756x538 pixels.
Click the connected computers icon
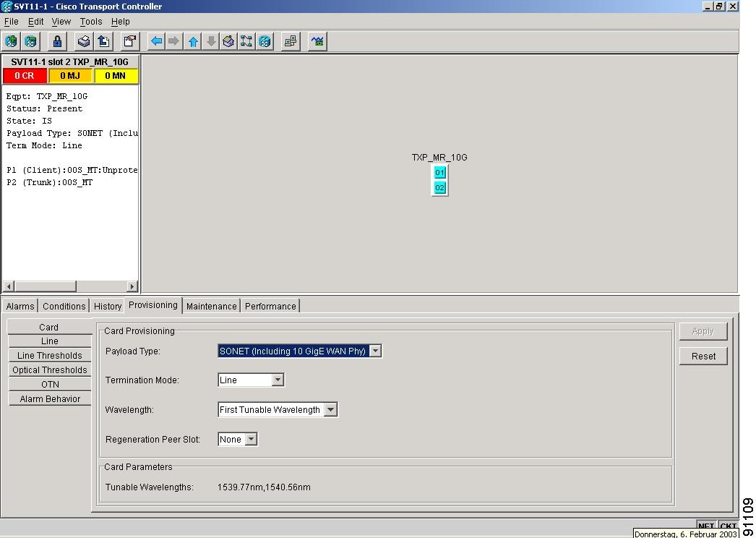pyautogui.click(x=291, y=41)
